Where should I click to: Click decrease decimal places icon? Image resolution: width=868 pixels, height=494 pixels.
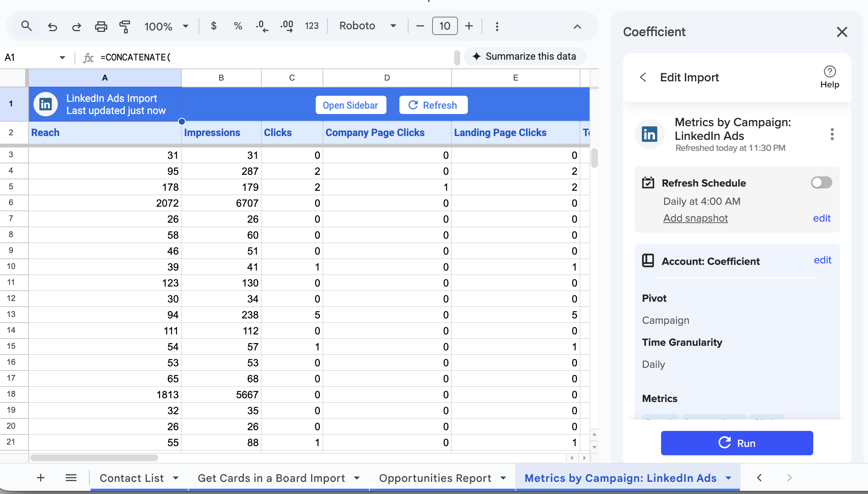click(x=262, y=26)
